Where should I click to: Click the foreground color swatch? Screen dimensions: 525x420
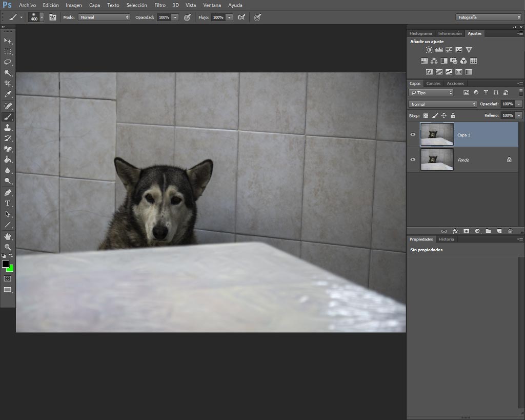click(x=5, y=264)
